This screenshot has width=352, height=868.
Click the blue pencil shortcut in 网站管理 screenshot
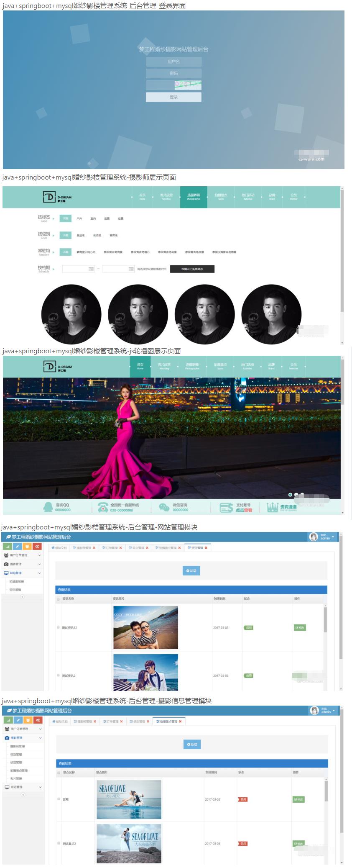point(17,546)
